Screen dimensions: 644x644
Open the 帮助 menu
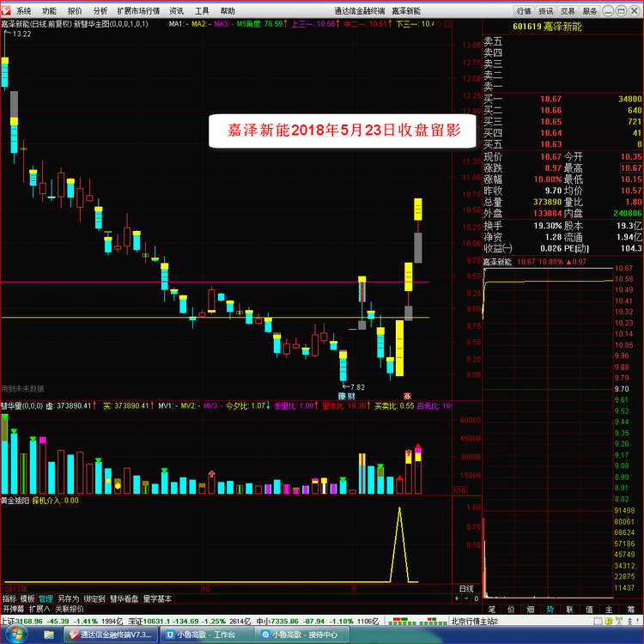click(x=228, y=11)
